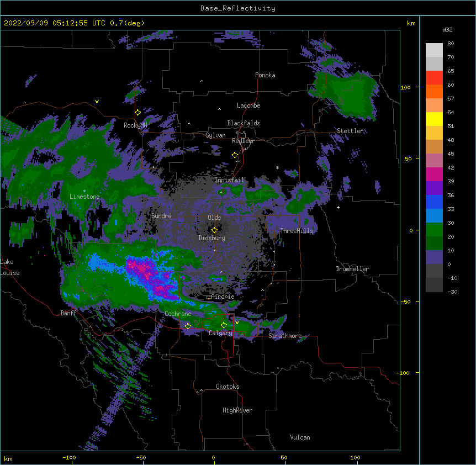Click the Strathmore label
The height and width of the screenshot is (465, 476).
[x=285, y=336]
